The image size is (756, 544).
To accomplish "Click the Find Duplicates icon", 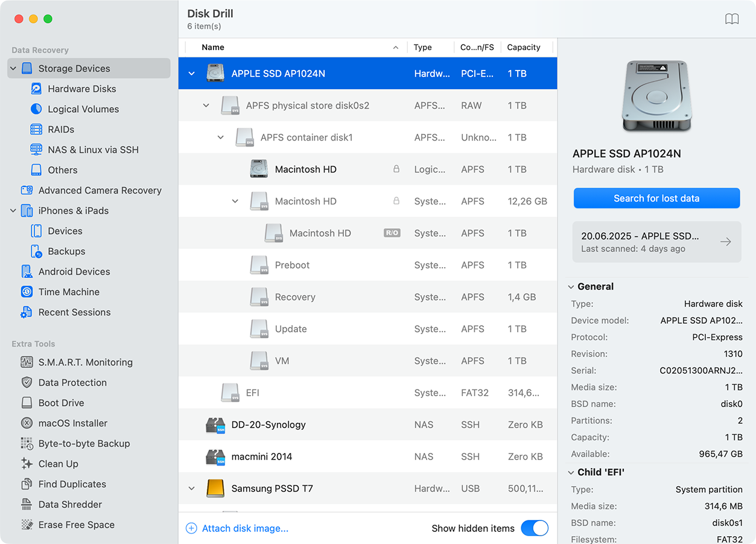I will (27, 484).
